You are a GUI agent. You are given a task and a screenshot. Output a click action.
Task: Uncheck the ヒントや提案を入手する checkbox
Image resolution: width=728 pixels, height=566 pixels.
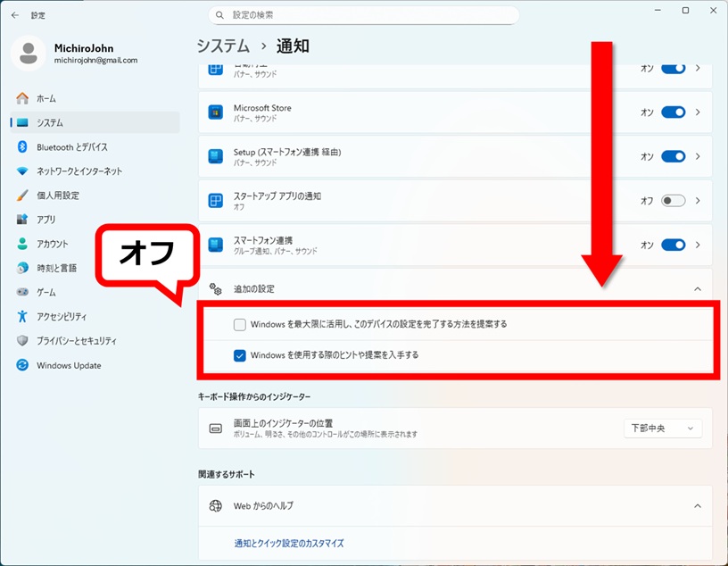(239, 354)
